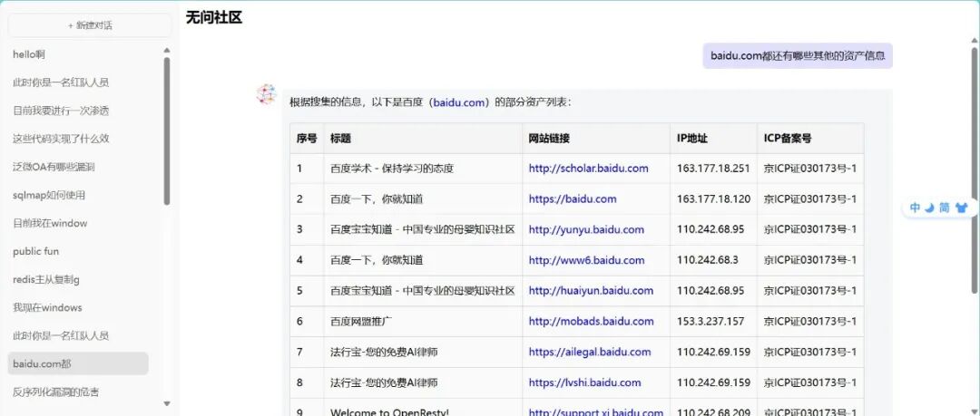Open the http://scholar.baidu.com link

point(588,168)
